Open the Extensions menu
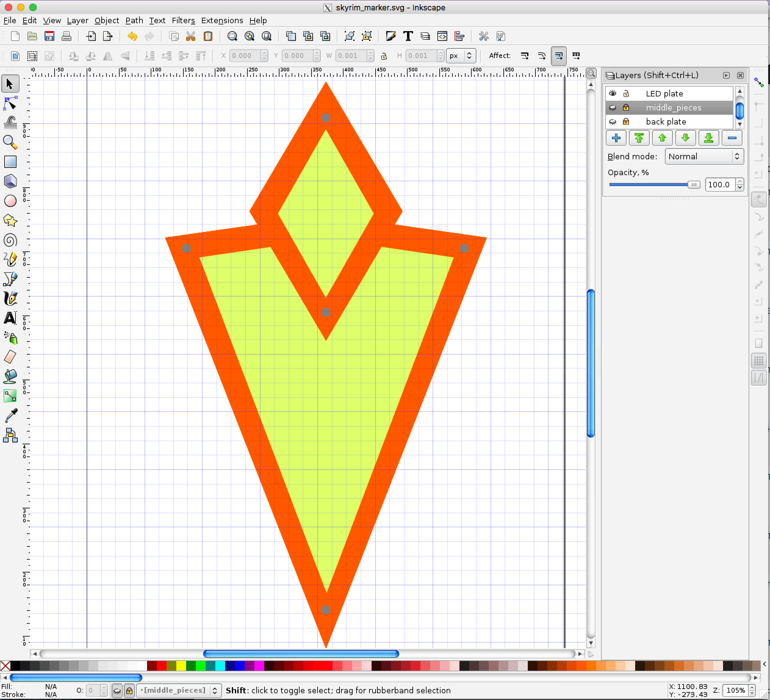 pos(222,20)
